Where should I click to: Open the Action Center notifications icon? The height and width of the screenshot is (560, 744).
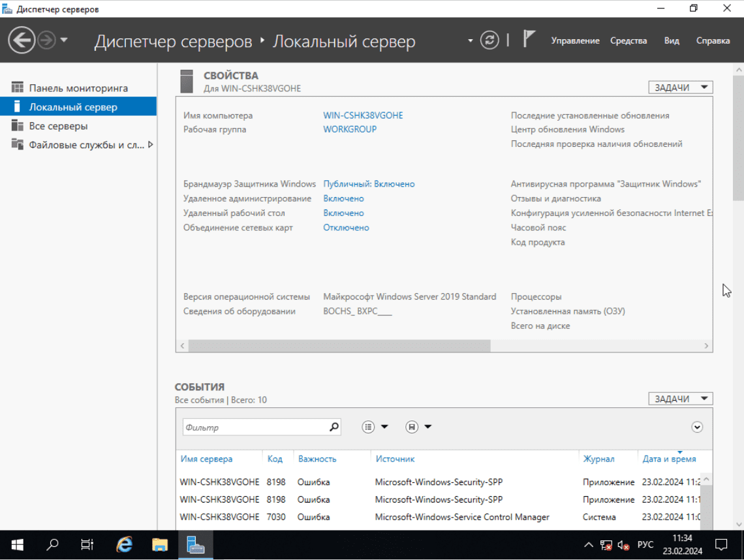pyautogui.click(x=721, y=545)
